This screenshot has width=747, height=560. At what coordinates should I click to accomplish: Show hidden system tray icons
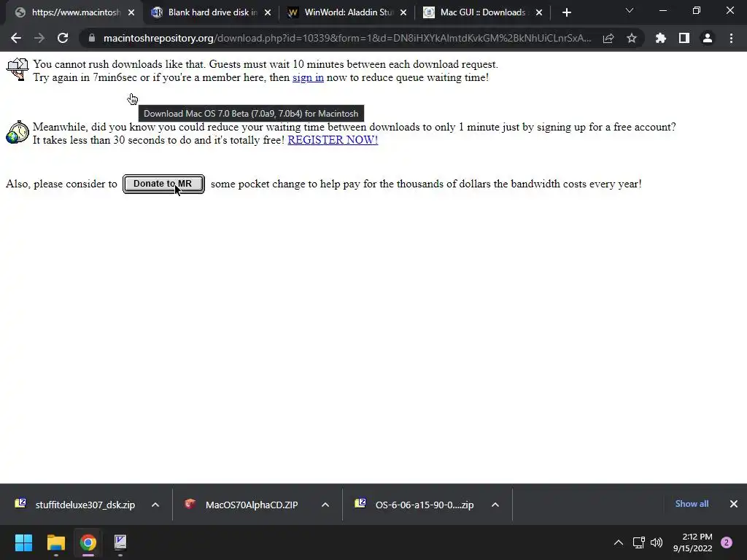tap(619, 542)
